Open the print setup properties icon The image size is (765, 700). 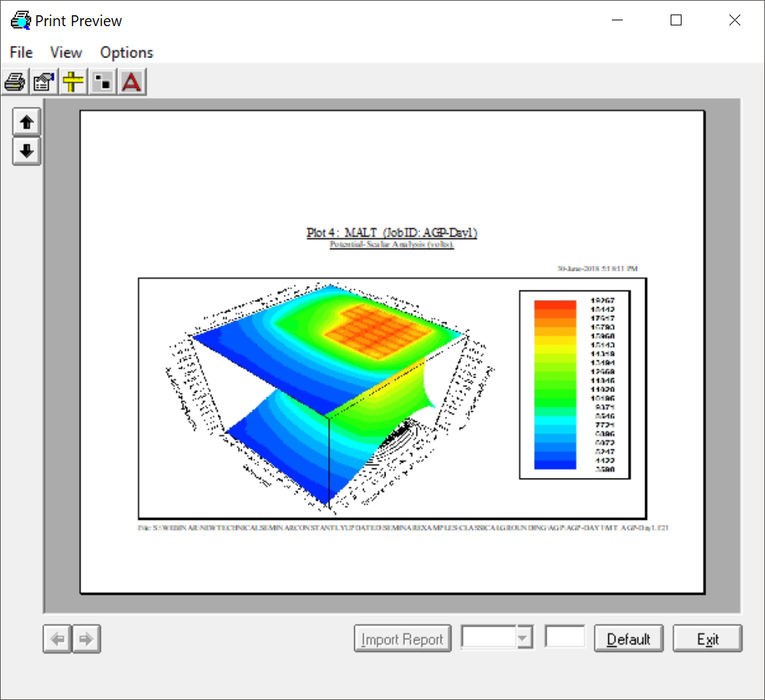click(44, 82)
